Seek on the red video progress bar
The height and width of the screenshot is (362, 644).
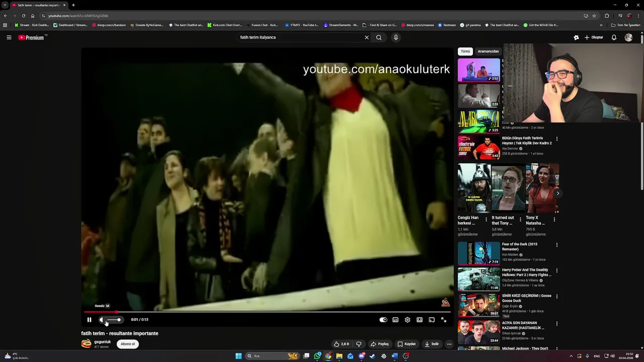click(x=267, y=312)
